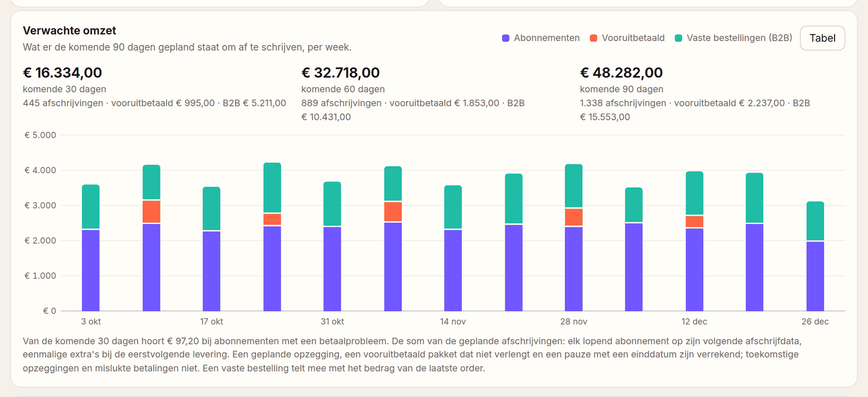Click the '14 nov' x-axis label
The image size is (868, 397).
(x=453, y=321)
